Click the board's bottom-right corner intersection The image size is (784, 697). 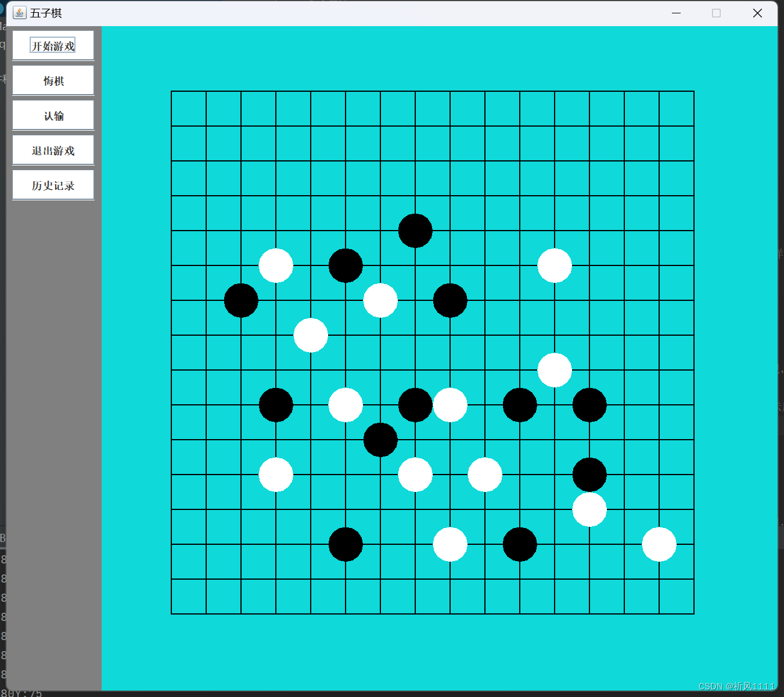pyautogui.click(x=694, y=614)
